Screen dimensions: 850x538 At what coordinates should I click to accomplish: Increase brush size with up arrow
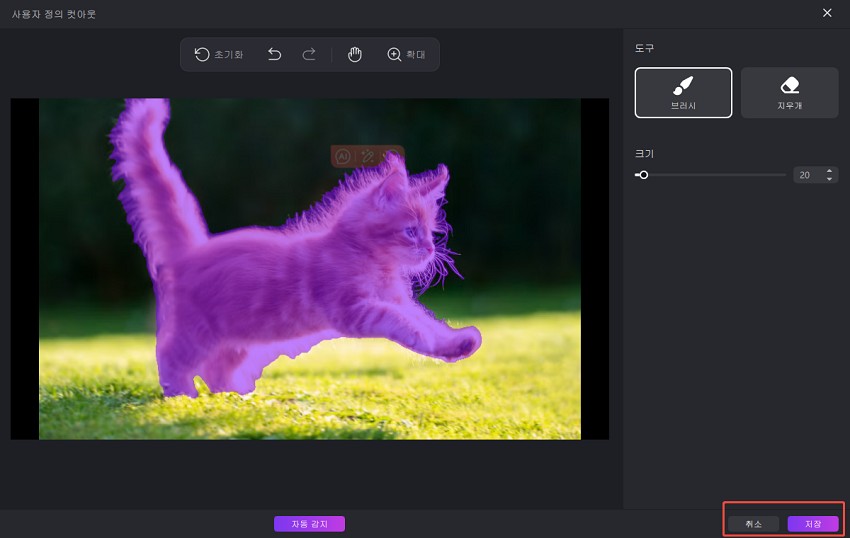point(829,171)
